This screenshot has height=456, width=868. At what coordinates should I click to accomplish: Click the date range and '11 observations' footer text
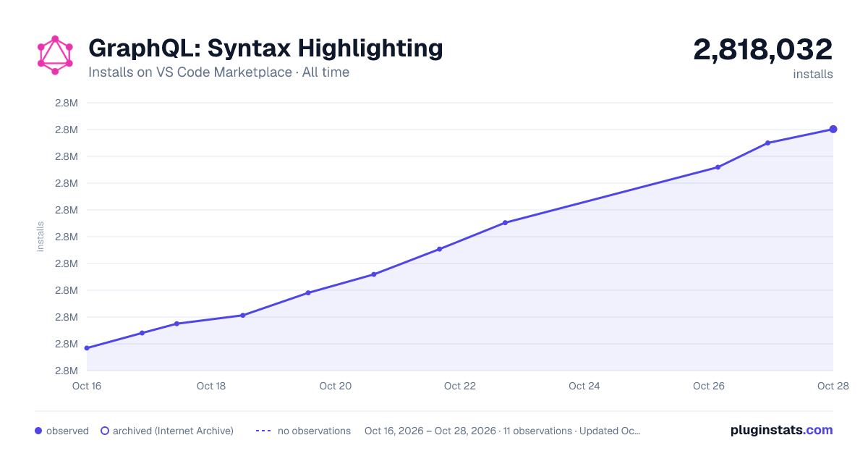pos(503,431)
